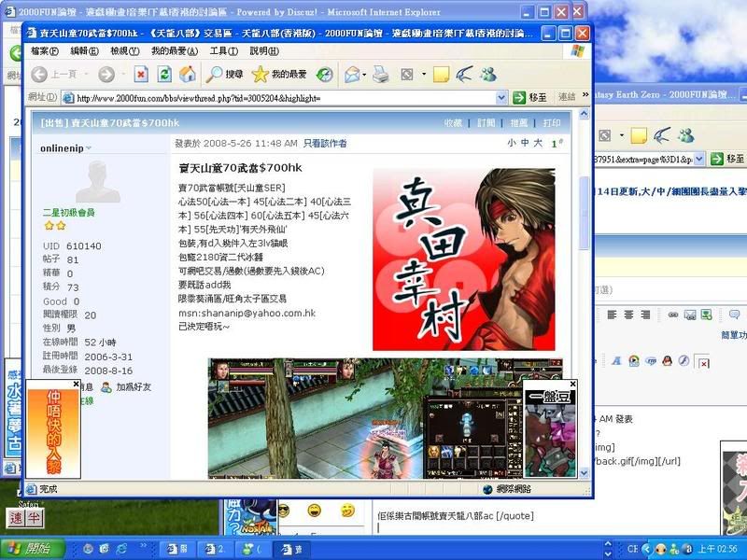Click the 移至 Go button in the background window

pyautogui.click(x=727, y=159)
